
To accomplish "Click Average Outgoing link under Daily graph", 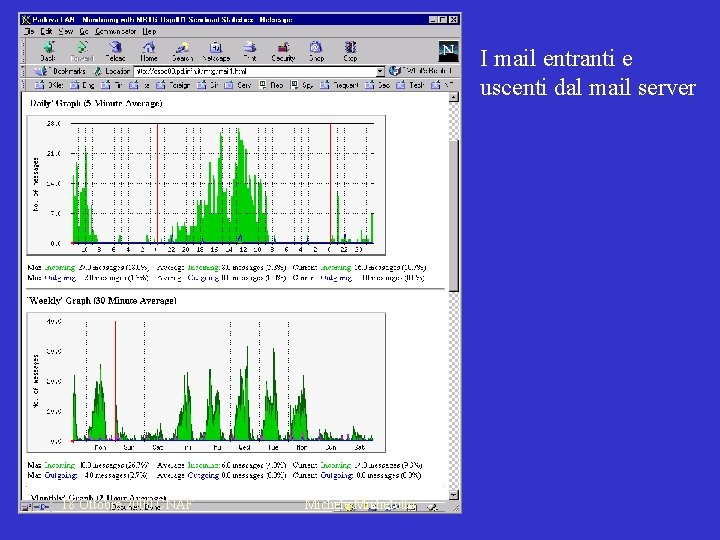I will click(203, 278).
